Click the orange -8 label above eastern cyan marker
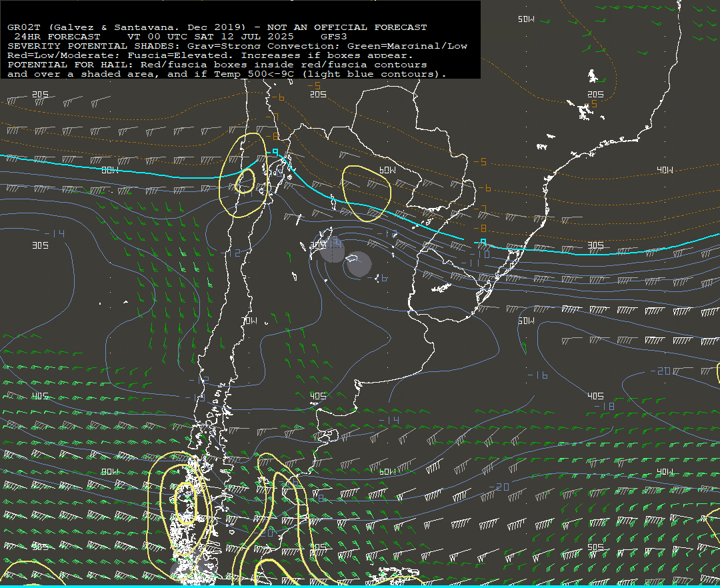720x588 pixels. click(x=481, y=228)
